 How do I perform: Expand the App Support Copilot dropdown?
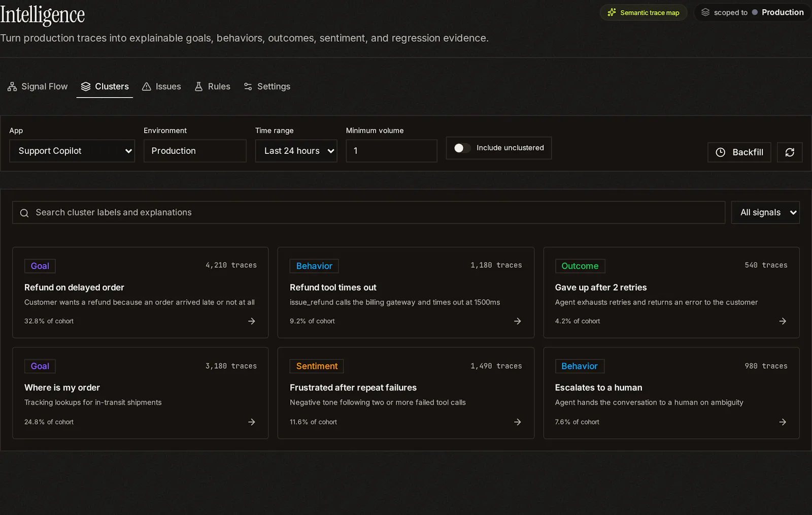tap(72, 151)
